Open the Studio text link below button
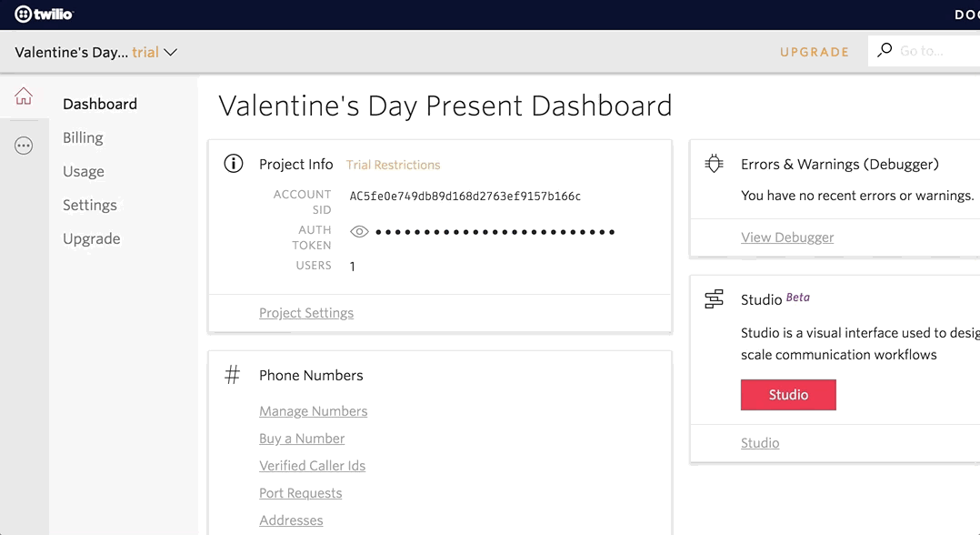The height and width of the screenshot is (535, 980). pos(760,443)
